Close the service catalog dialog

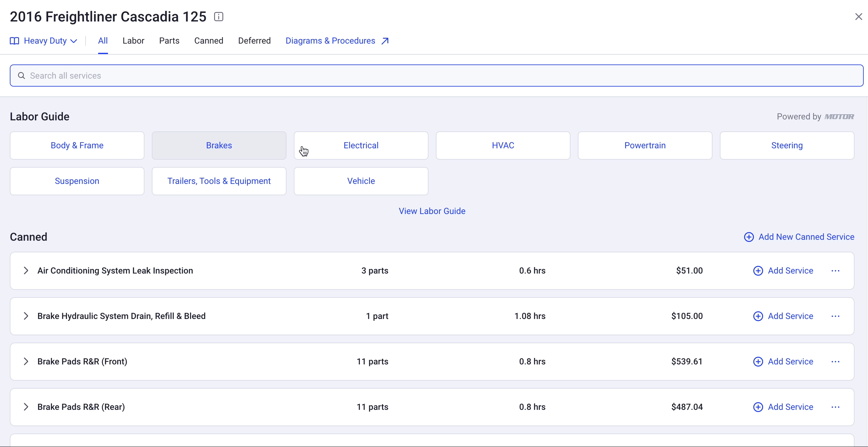point(858,17)
